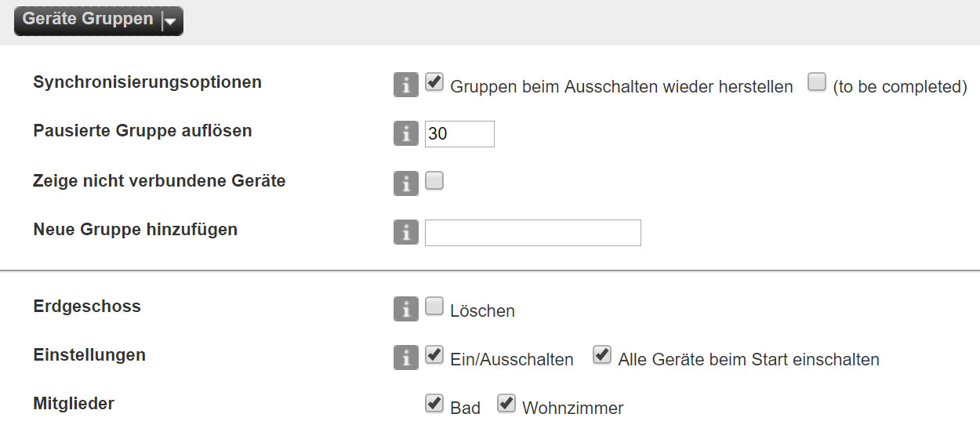Open the Geräte Gruppen menu button
Image resolution: width=980 pixels, height=432 pixels.
click(x=99, y=20)
